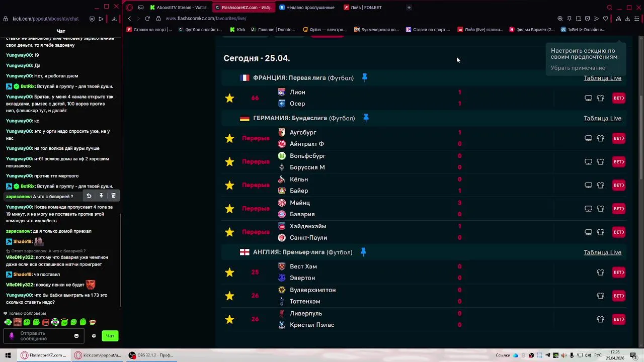Toggle favorite star for Ливерпуль match
The image size is (644, 362).
pos(229,319)
